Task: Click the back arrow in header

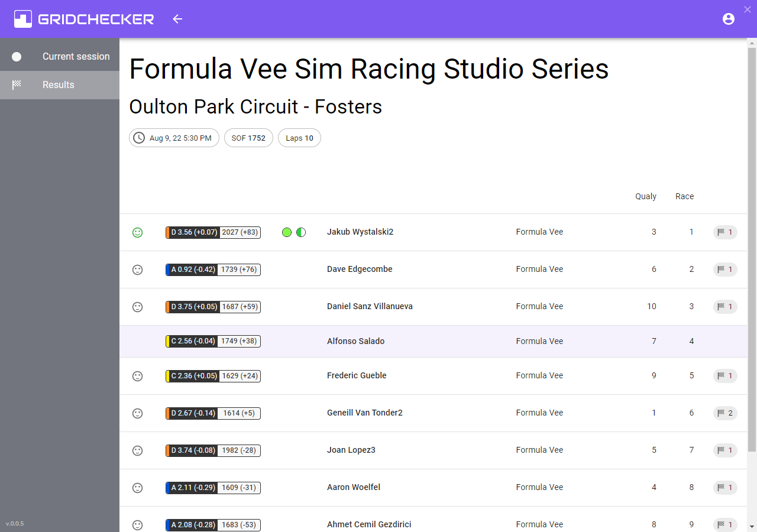Action: [177, 19]
